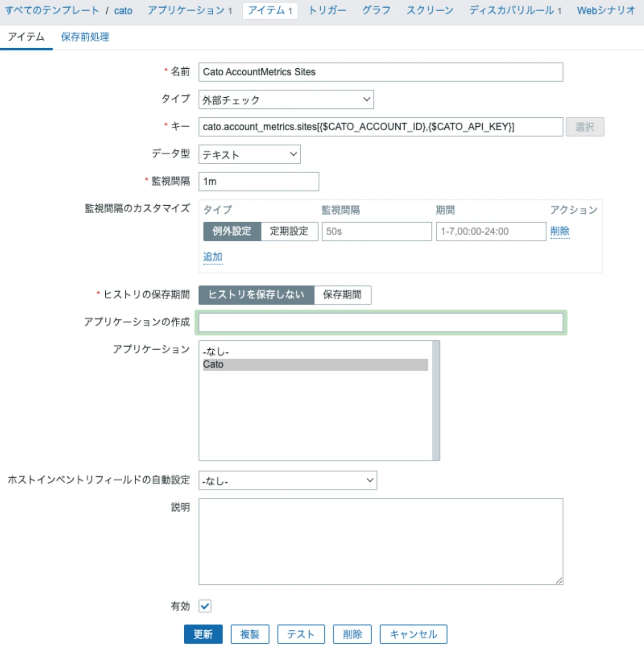
Task: Click the すべてのテンプレート breadcrumb link
Action: pos(52,10)
